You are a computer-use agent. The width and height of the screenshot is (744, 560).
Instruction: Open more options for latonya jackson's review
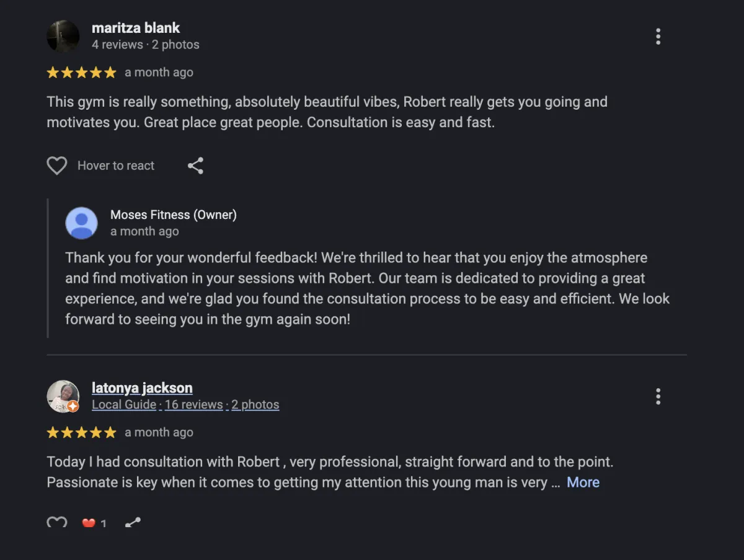658,396
